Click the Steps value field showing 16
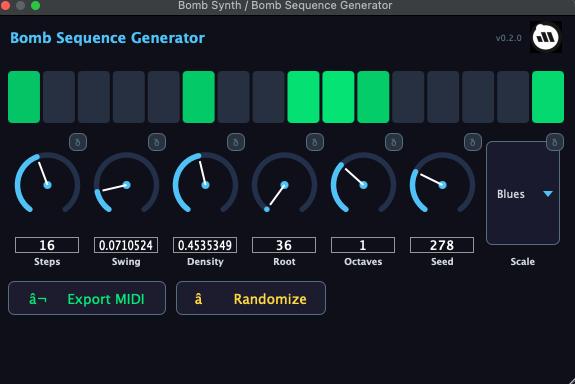This screenshot has height=384, width=575. point(47,245)
